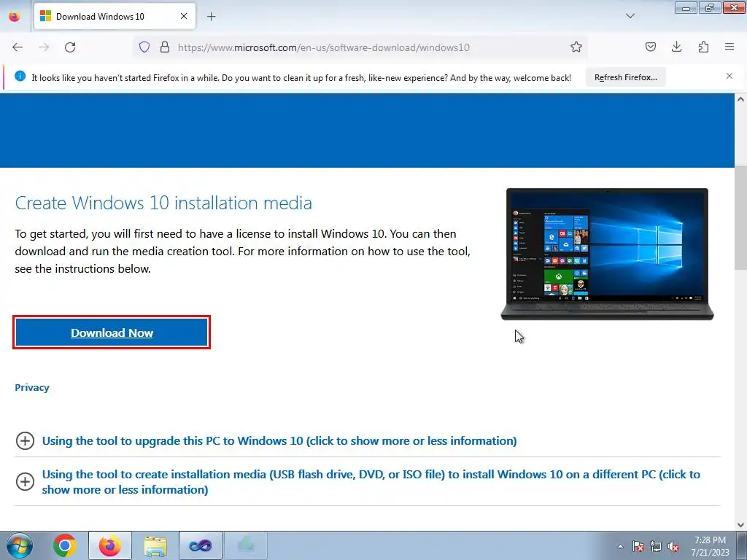Open a new tab with plus
The height and width of the screenshot is (560, 747).
(211, 17)
